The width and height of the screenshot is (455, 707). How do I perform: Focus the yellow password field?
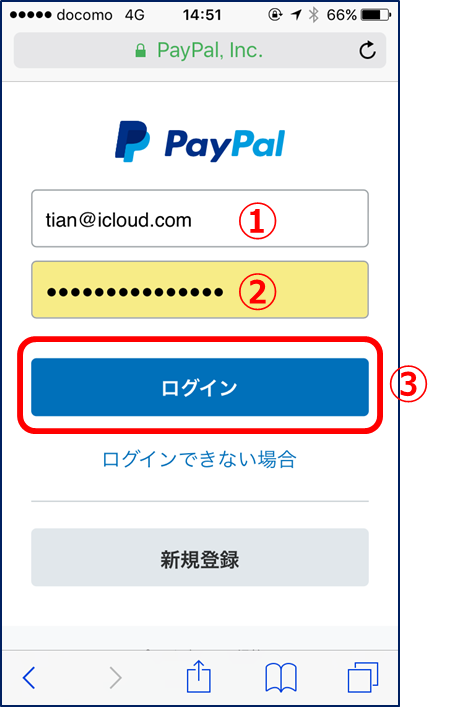pyautogui.click(x=200, y=289)
